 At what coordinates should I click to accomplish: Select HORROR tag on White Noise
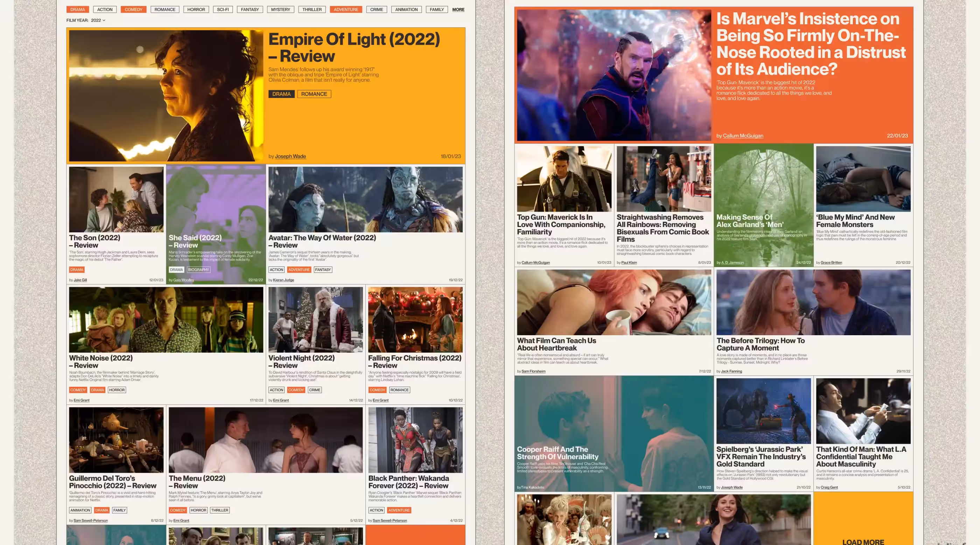117,390
